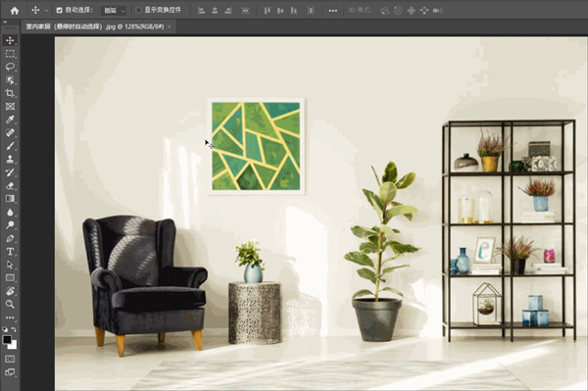Select the Rectangular Marquee tool
Image resolution: width=588 pixels, height=391 pixels.
click(10, 54)
